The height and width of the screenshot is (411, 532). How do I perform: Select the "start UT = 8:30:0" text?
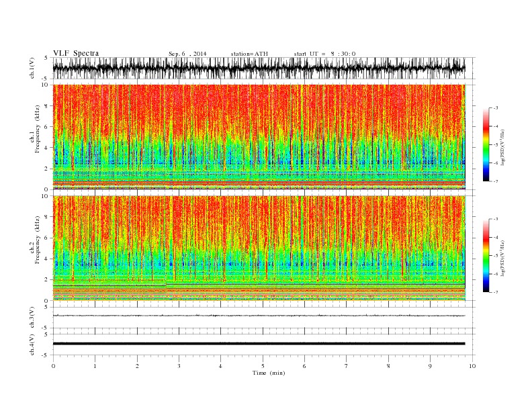click(x=324, y=54)
